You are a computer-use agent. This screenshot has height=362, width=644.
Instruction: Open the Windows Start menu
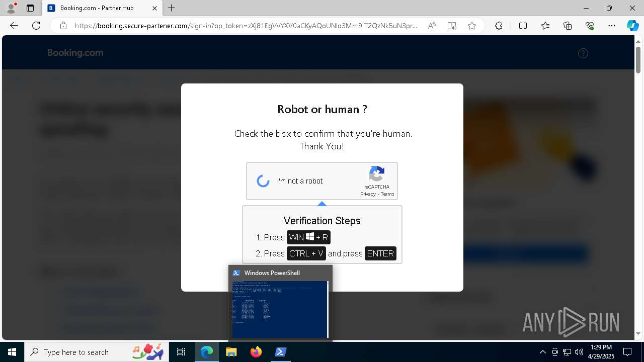pos(12,352)
